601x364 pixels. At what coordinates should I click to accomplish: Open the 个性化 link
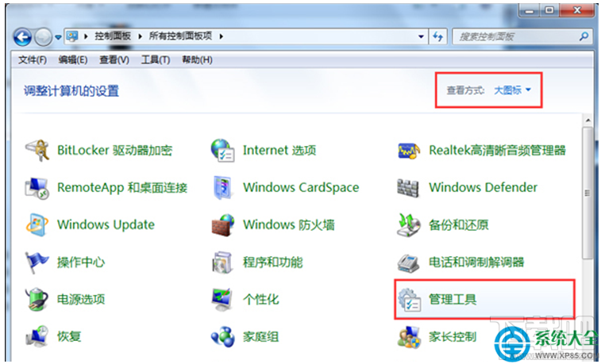[260, 299]
